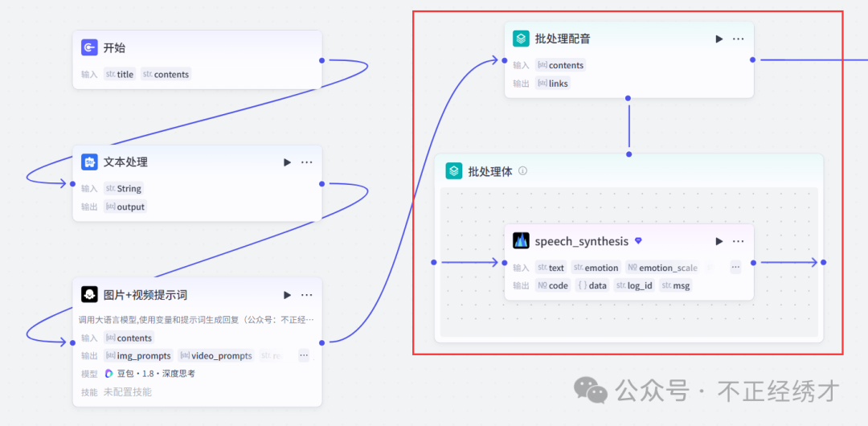Viewport: 868px width, 426px height.
Task: Click the speech_synthesis plugin icon
Action: point(521,241)
